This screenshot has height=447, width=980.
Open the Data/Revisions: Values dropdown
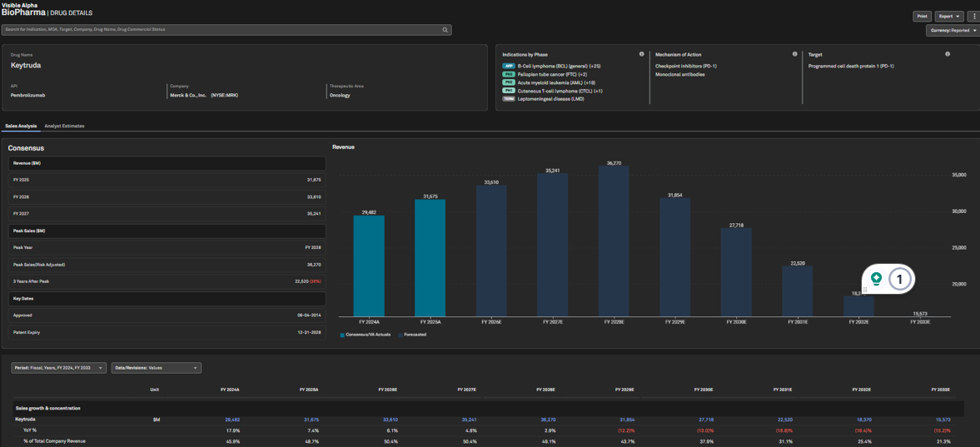(x=156, y=368)
